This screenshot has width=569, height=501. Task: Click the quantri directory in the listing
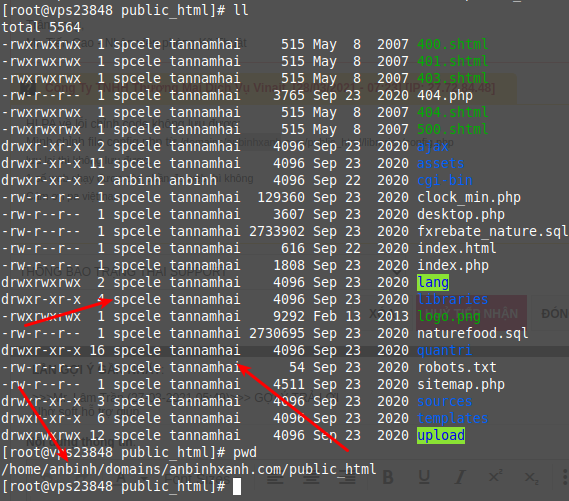[x=445, y=350]
